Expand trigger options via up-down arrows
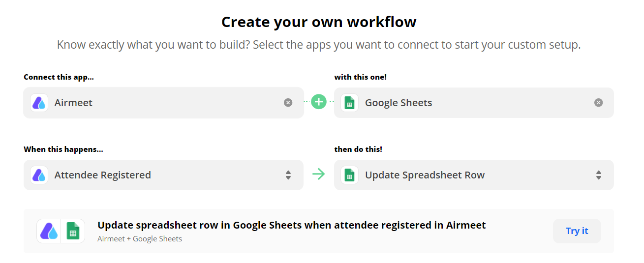Image resolution: width=644 pixels, height=263 pixels. click(288, 175)
